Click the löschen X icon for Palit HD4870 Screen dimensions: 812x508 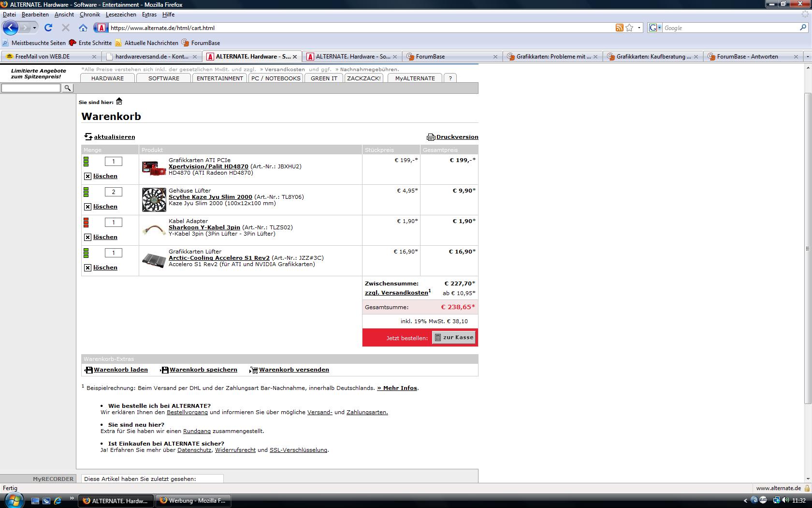(x=87, y=176)
